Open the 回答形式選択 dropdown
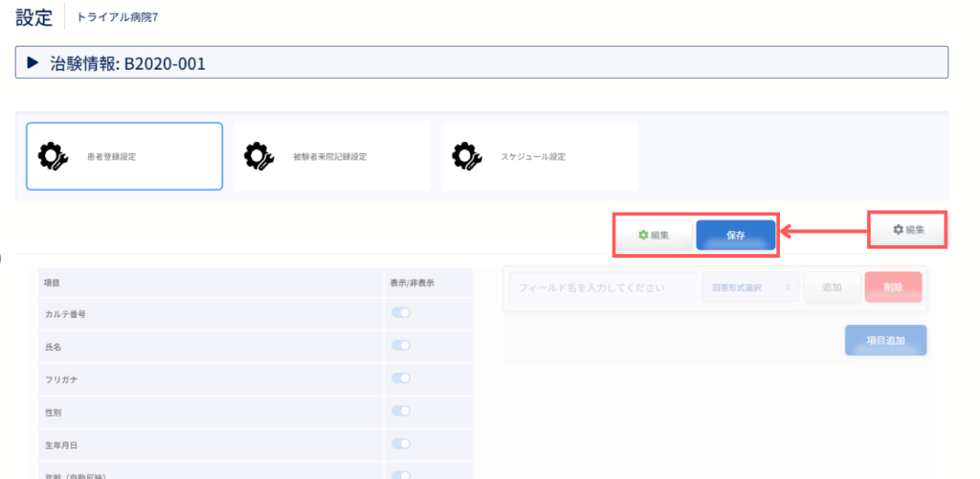The height and width of the screenshot is (479, 980). point(750,287)
